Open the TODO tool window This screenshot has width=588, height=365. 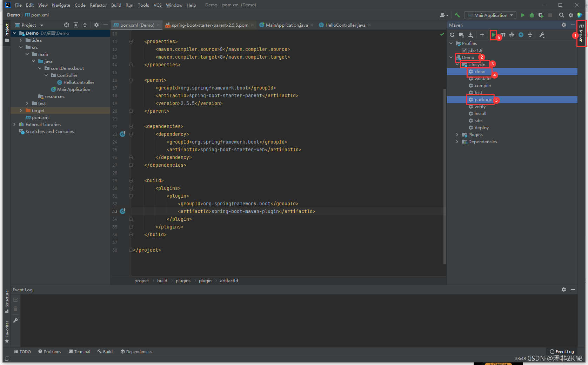click(22, 351)
